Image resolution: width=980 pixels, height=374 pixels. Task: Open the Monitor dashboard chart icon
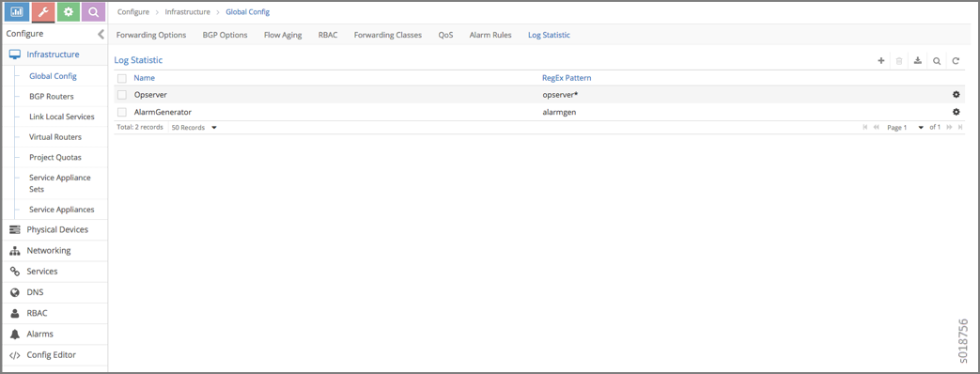[x=17, y=11]
